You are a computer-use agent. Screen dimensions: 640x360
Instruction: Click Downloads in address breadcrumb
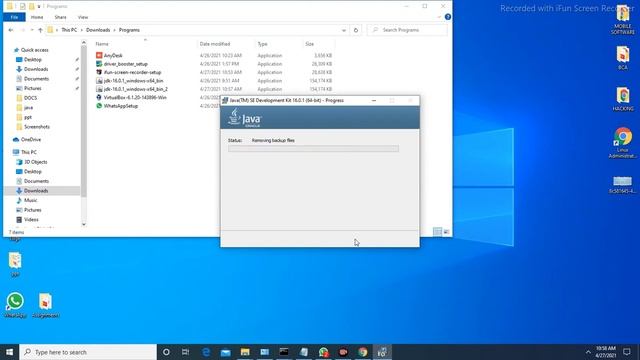tap(98, 30)
